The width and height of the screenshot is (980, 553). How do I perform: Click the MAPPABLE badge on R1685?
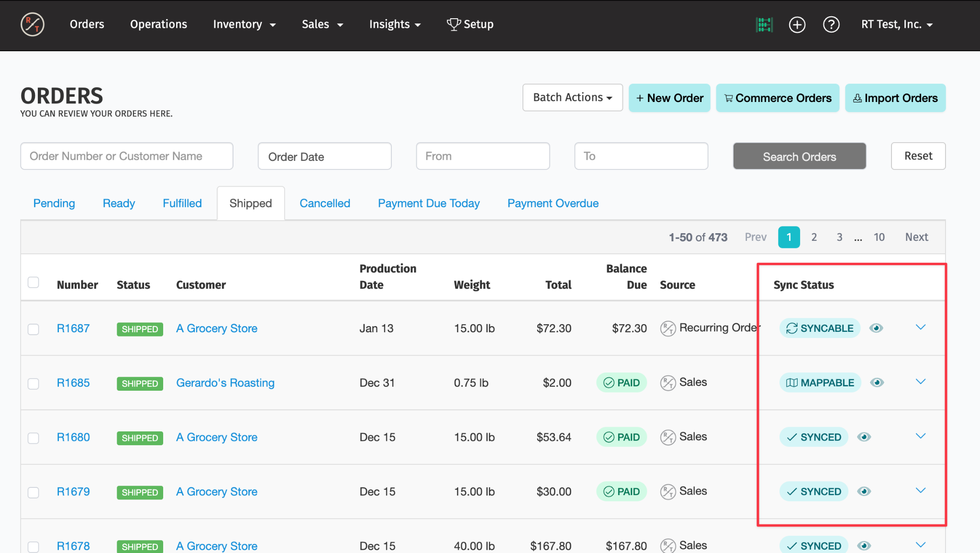(820, 383)
